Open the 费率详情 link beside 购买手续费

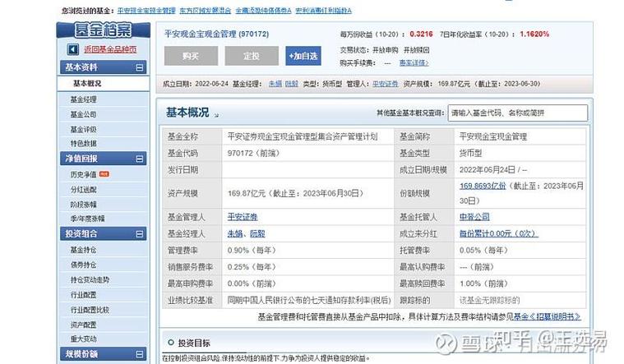pyautogui.click(x=414, y=62)
